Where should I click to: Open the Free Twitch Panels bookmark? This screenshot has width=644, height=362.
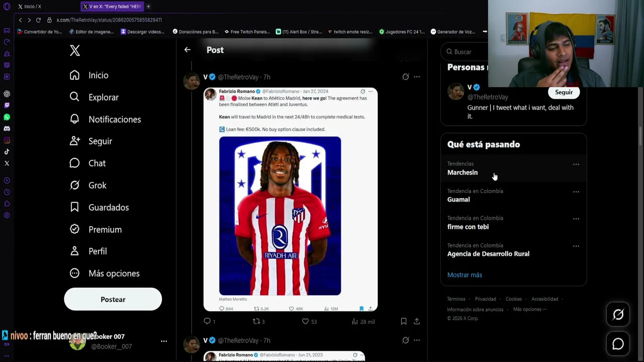tap(247, 32)
